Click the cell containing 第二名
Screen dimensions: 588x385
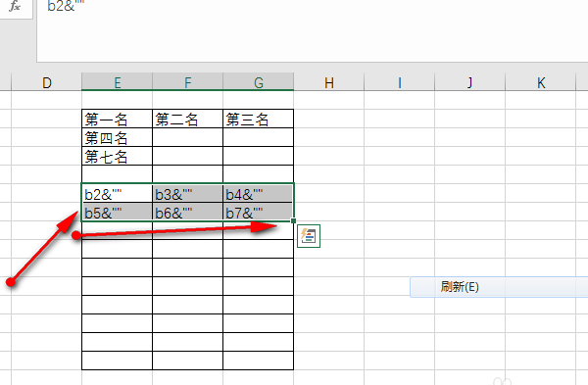187,119
